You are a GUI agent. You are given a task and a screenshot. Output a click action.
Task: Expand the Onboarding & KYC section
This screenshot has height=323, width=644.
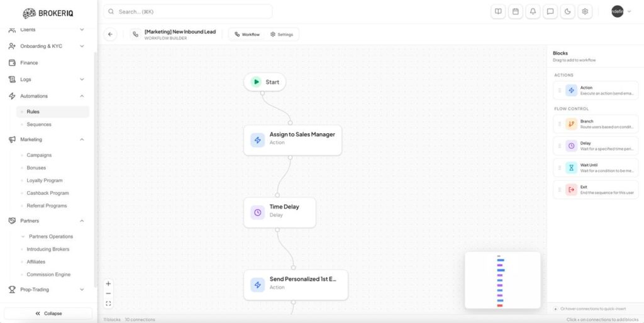coord(82,47)
